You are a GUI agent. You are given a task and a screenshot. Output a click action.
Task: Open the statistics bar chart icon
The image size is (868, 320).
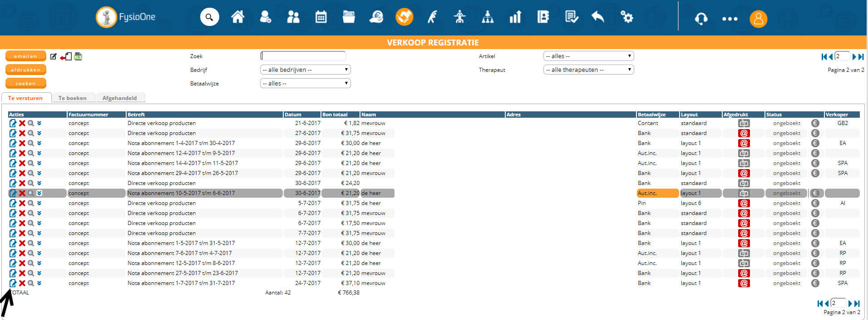click(x=515, y=17)
